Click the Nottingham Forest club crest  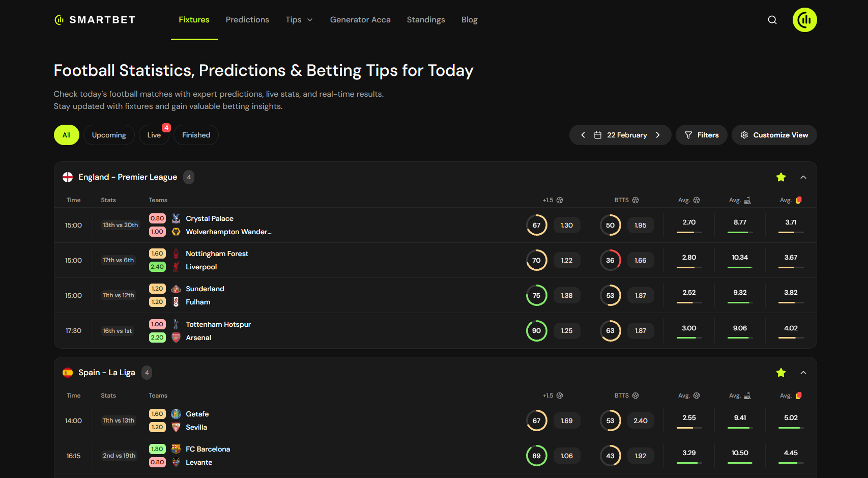click(x=176, y=254)
